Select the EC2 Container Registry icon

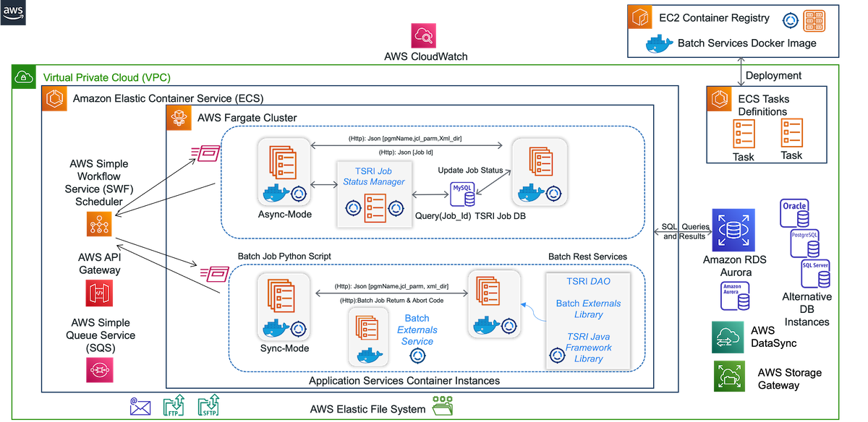[642, 19]
